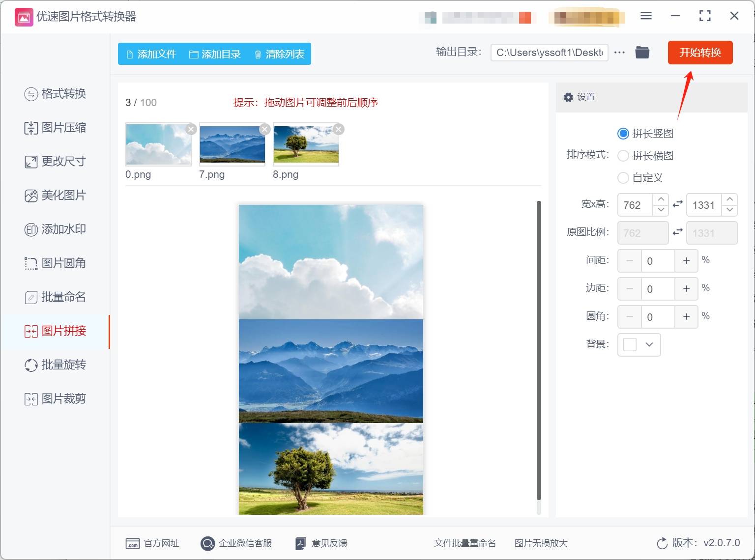This screenshot has width=755, height=560.
Task: Open the 背景 color dropdown arrow
Action: click(x=649, y=344)
